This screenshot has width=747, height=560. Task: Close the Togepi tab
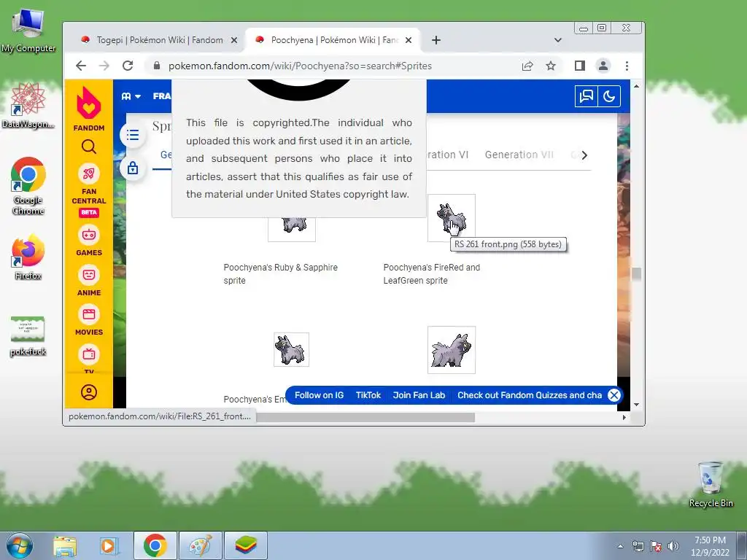pos(234,41)
